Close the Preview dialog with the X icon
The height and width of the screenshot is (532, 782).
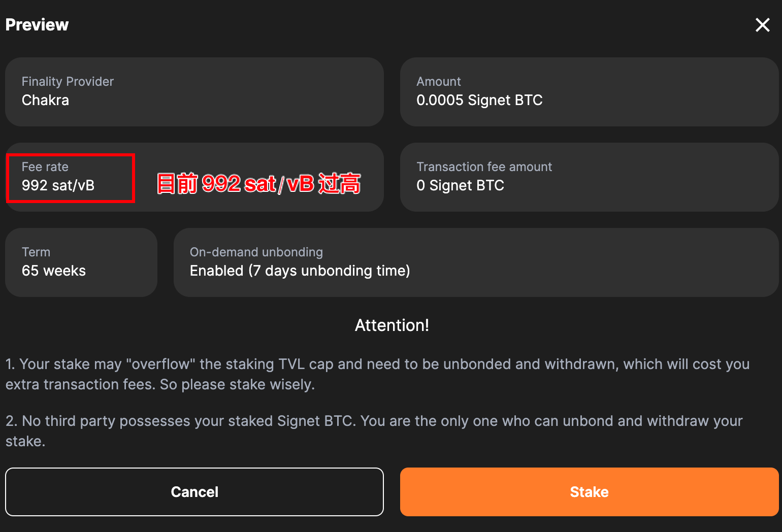point(762,25)
